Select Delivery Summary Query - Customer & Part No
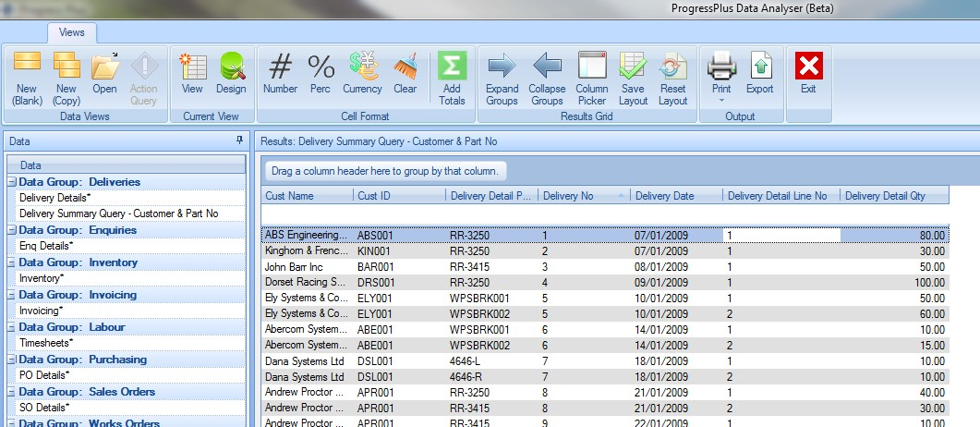This screenshot has width=980, height=427. coord(118,213)
